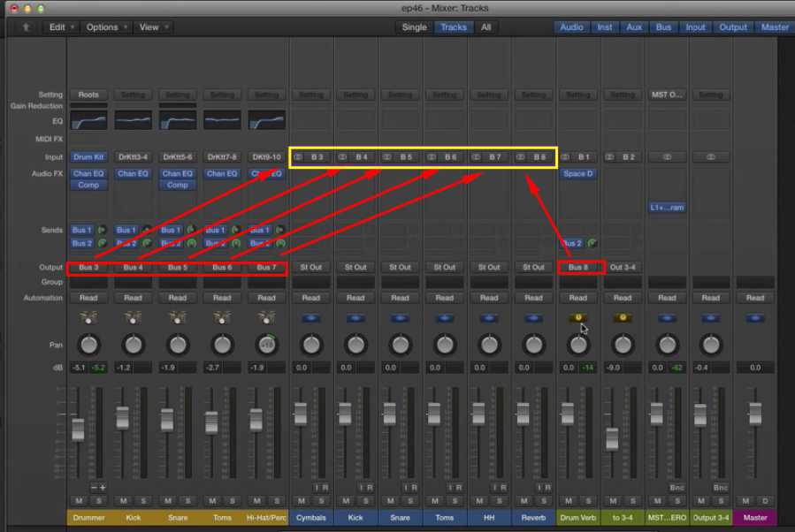Open the MST O... setting menu

tap(667, 95)
